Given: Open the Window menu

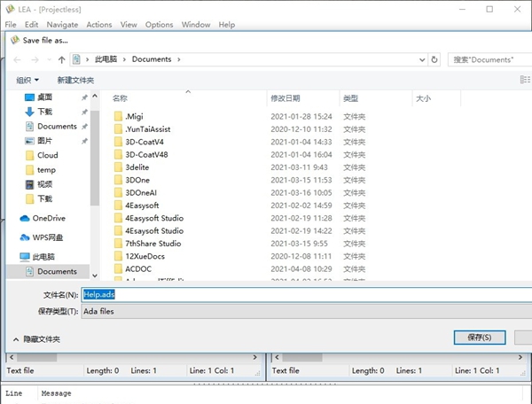Looking at the screenshot, I should tap(196, 25).
